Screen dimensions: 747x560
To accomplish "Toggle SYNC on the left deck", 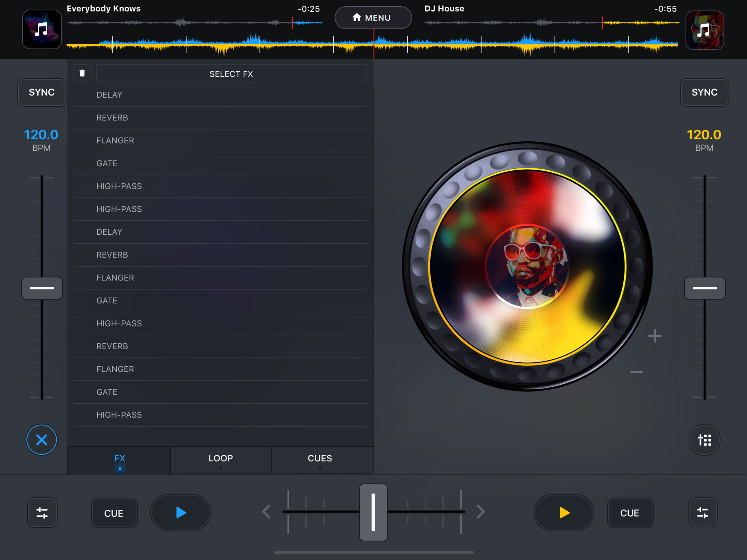I will click(42, 92).
